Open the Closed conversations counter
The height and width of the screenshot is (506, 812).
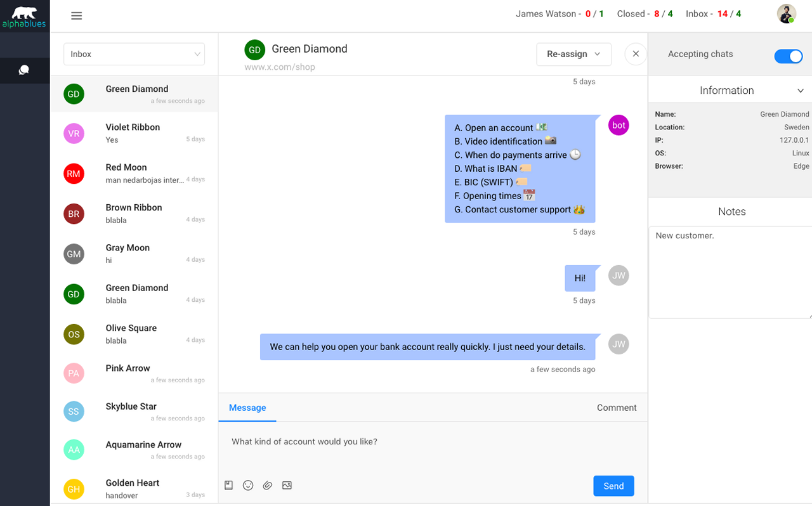[645, 13]
